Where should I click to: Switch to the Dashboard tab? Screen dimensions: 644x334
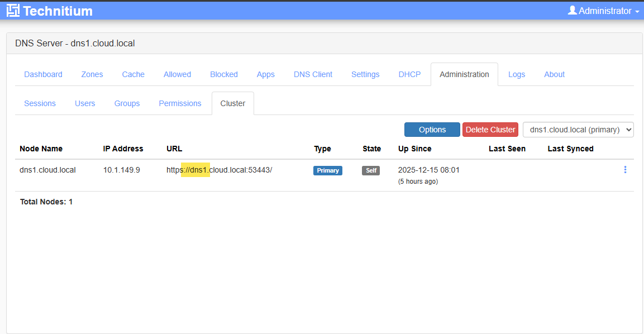tap(43, 74)
